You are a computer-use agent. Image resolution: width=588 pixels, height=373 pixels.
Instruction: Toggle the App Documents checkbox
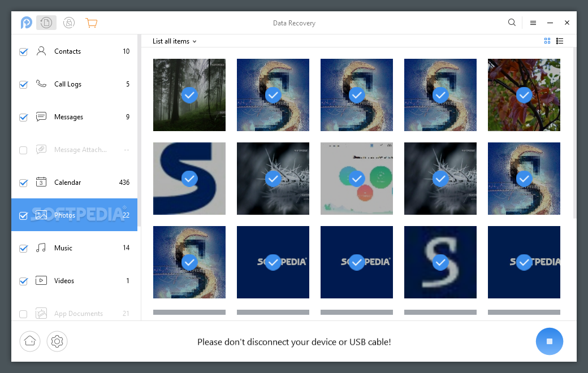[23, 314]
